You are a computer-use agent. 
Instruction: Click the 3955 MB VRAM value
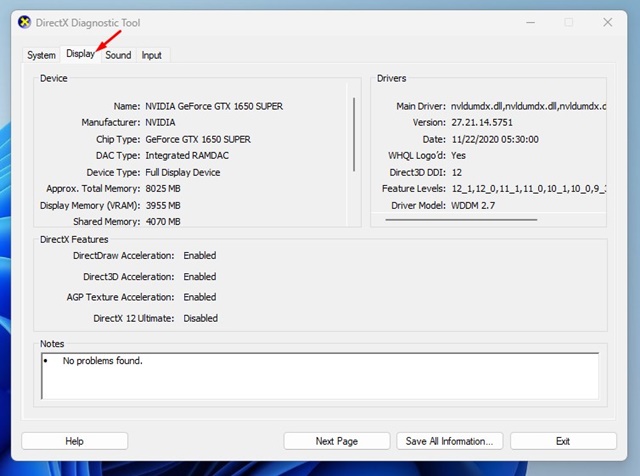pos(163,205)
